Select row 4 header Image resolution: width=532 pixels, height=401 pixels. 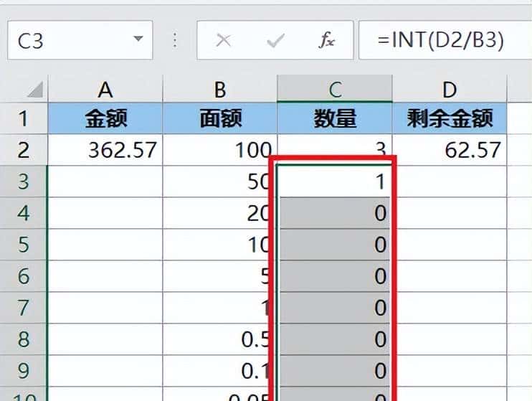point(24,213)
